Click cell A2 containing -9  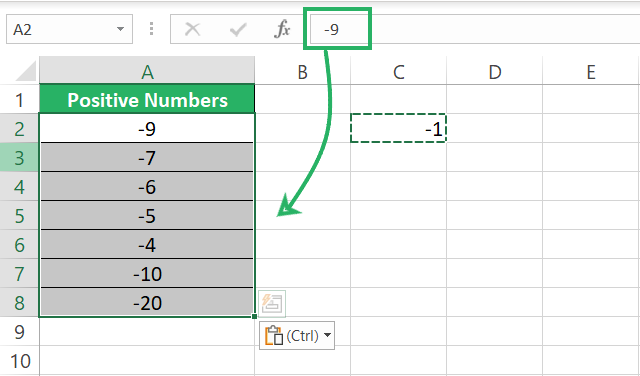pos(147,128)
